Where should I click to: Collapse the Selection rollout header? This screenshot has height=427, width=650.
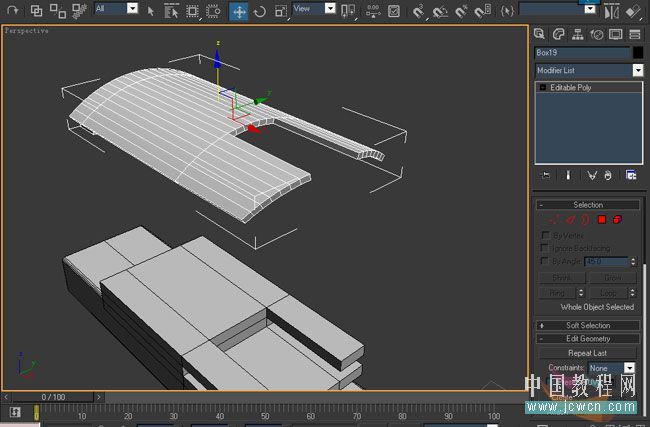pos(588,205)
